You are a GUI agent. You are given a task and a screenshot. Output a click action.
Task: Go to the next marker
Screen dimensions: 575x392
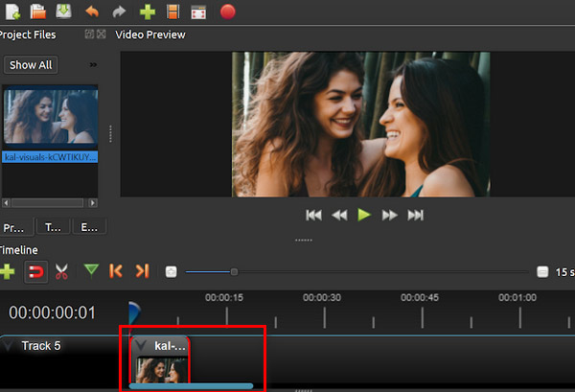pyautogui.click(x=142, y=271)
